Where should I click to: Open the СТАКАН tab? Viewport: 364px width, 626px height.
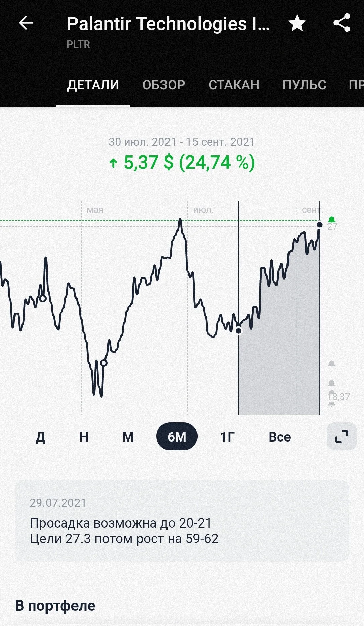(234, 85)
